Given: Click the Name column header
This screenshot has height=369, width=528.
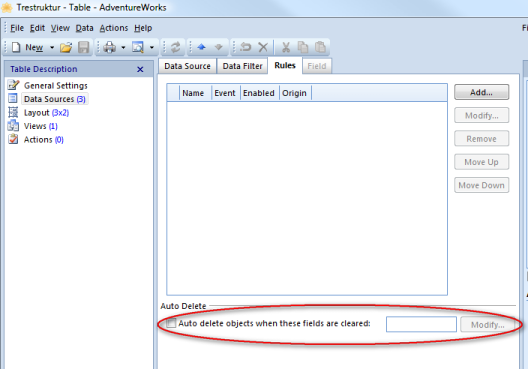Looking at the screenshot, I should [x=194, y=93].
